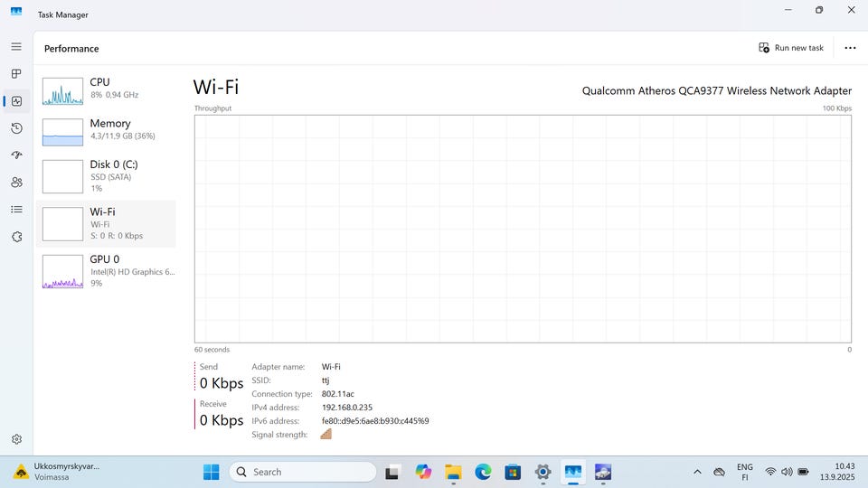Image resolution: width=868 pixels, height=488 pixels.
Task: Open Details page list icon
Action: pyautogui.click(x=16, y=209)
